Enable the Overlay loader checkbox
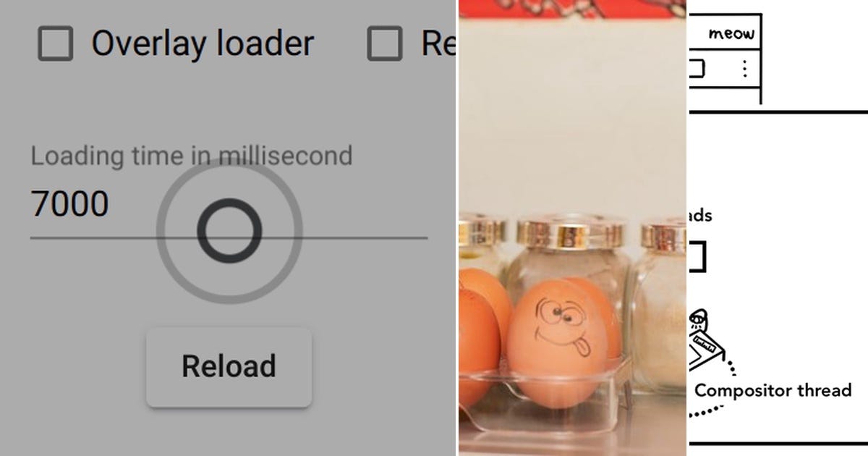Image resolution: width=868 pixels, height=456 pixels. pos(56,44)
